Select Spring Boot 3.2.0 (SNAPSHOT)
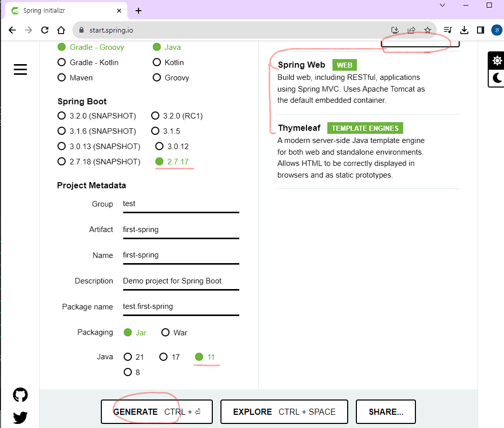504x428 pixels. coord(97,116)
